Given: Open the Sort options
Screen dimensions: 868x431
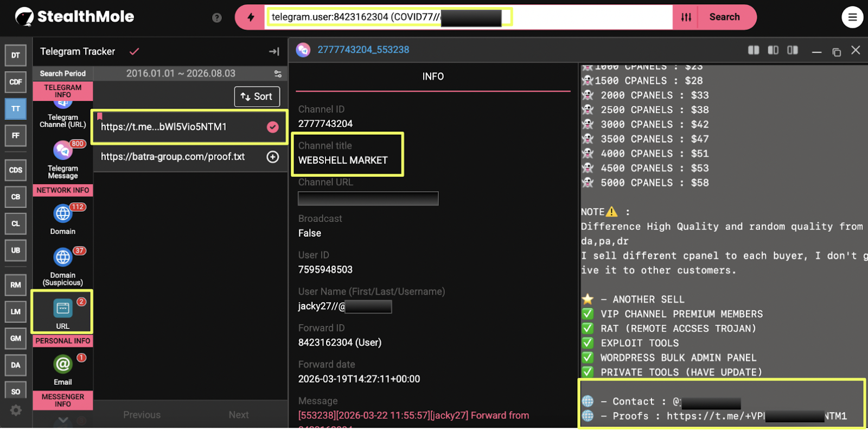Looking at the screenshot, I should click(257, 97).
